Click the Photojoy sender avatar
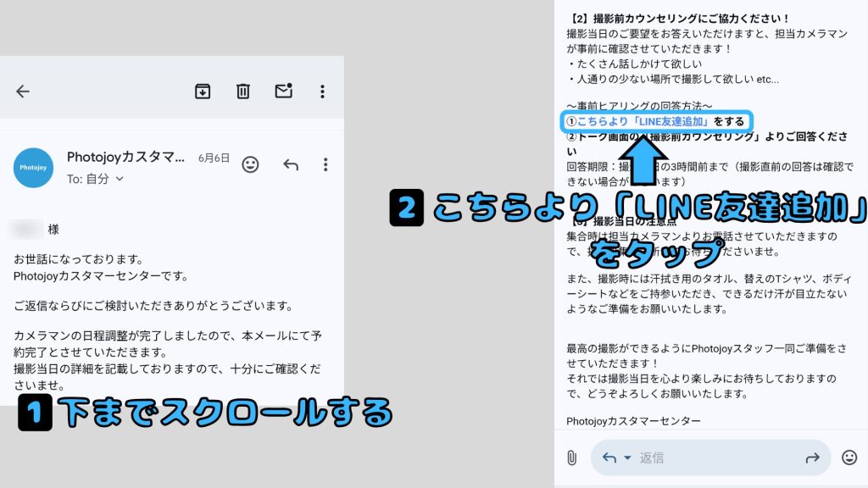The height and width of the screenshot is (488, 868). [34, 168]
